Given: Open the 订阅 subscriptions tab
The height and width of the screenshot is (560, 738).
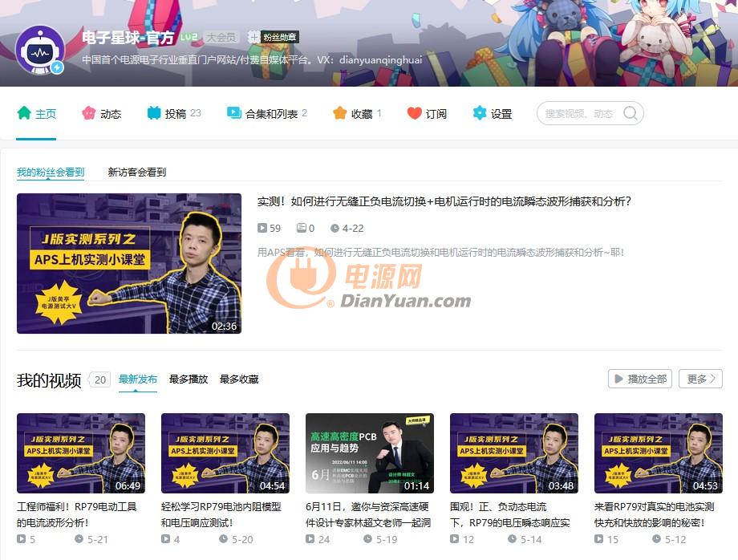Looking at the screenshot, I should click(x=427, y=113).
